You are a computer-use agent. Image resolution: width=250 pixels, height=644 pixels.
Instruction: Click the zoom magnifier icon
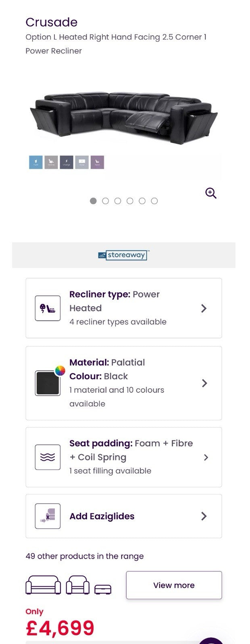click(x=211, y=193)
